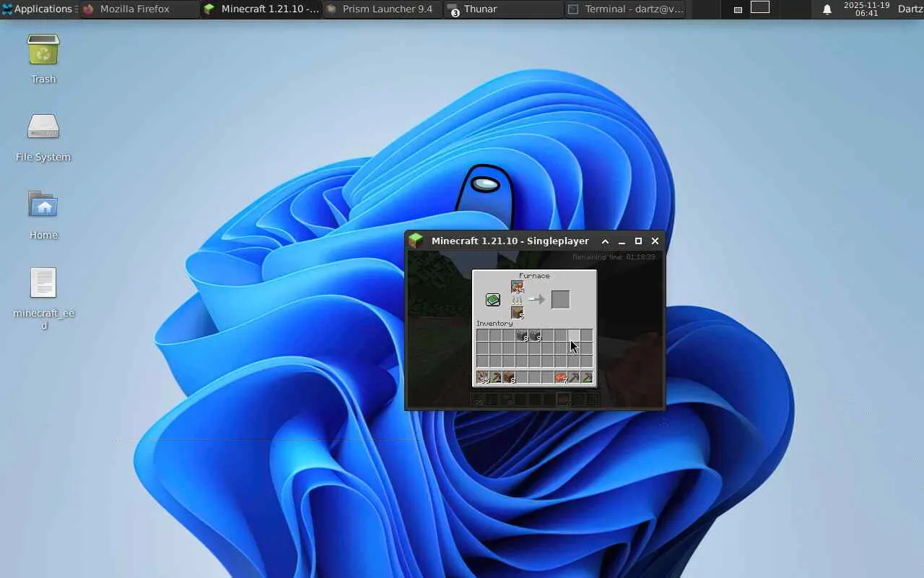
Task: Open the File System desktop icon
Action: pos(43,137)
